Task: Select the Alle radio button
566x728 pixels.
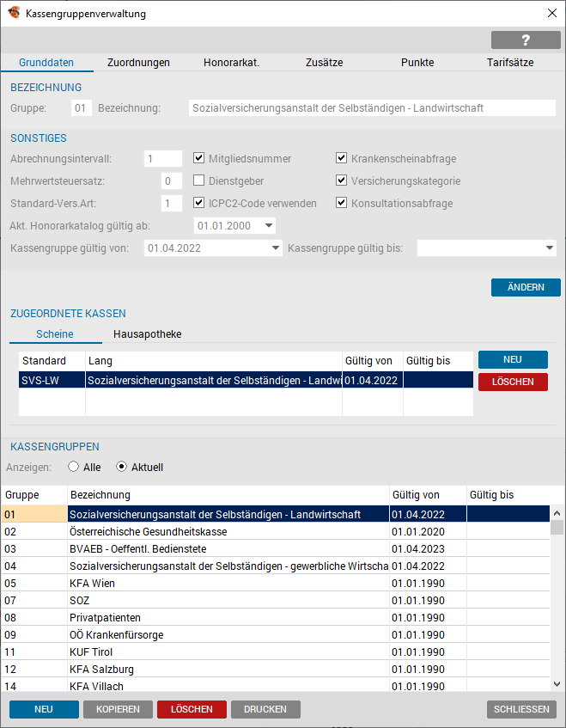Action: 73,467
